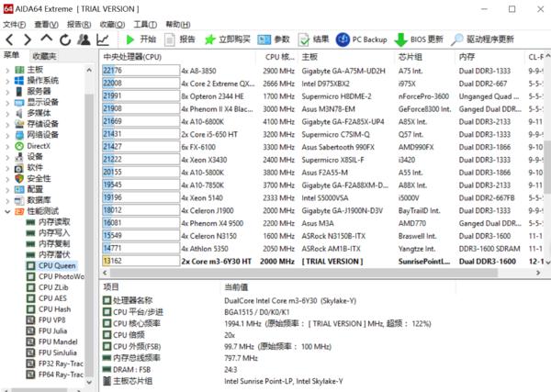Open the 报告 report toolbar button
This screenshot has height=392, width=551.
[180, 39]
